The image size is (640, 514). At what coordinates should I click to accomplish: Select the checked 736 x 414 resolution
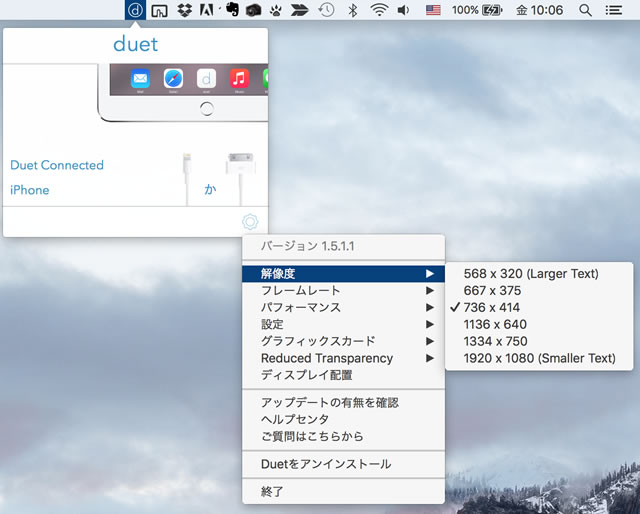pos(539,307)
